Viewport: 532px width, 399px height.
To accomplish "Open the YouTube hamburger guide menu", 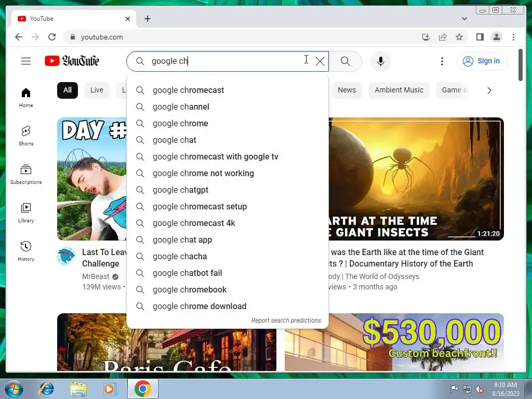I will (x=26, y=61).
